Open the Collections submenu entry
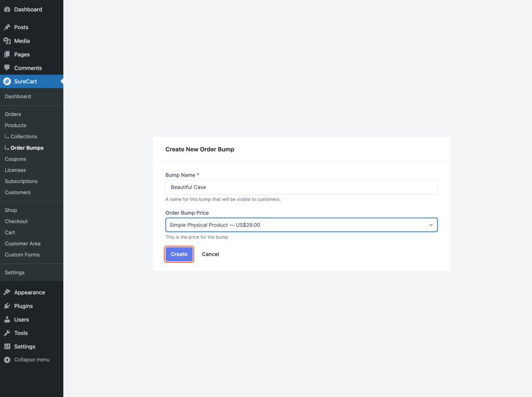The height and width of the screenshot is (397, 532). [x=24, y=137]
